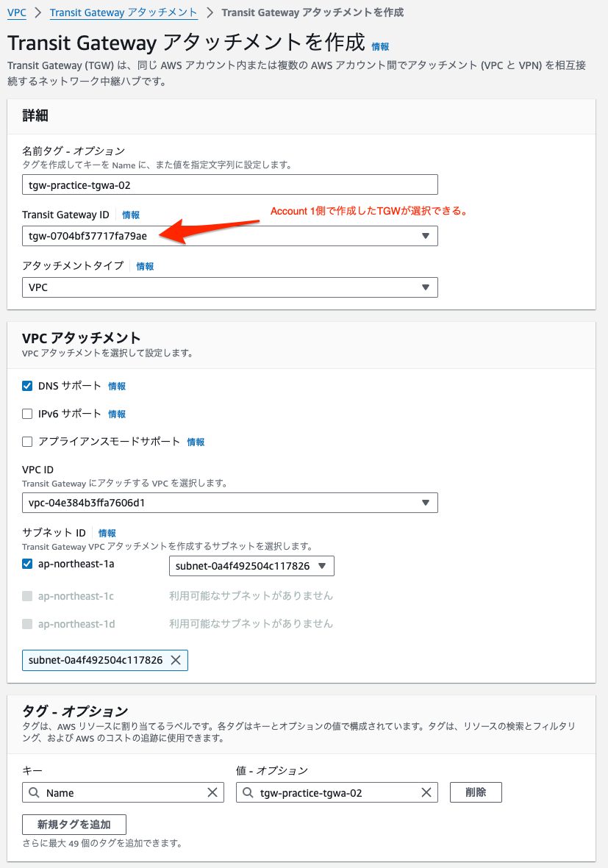This screenshot has height=868, width=608.
Task: Open the アタッチメントタイプ dropdown showing VPC
Action: tap(426, 287)
